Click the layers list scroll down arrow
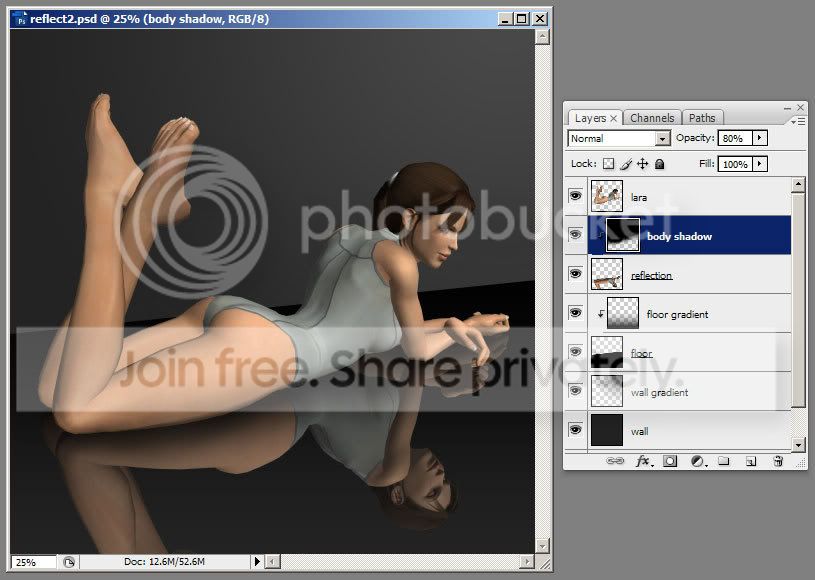 tap(798, 444)
